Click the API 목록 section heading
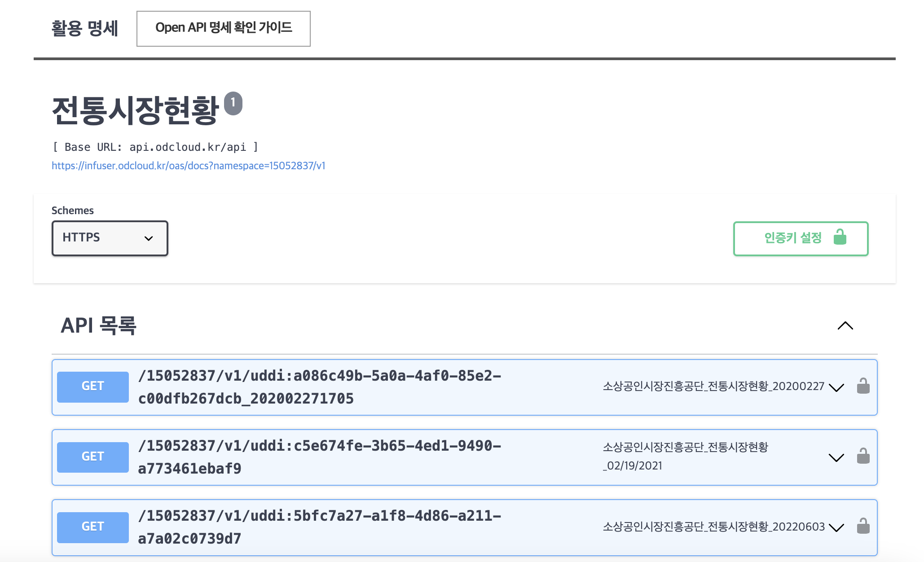Screen dimensions: 924x562 tap(98, 325)
